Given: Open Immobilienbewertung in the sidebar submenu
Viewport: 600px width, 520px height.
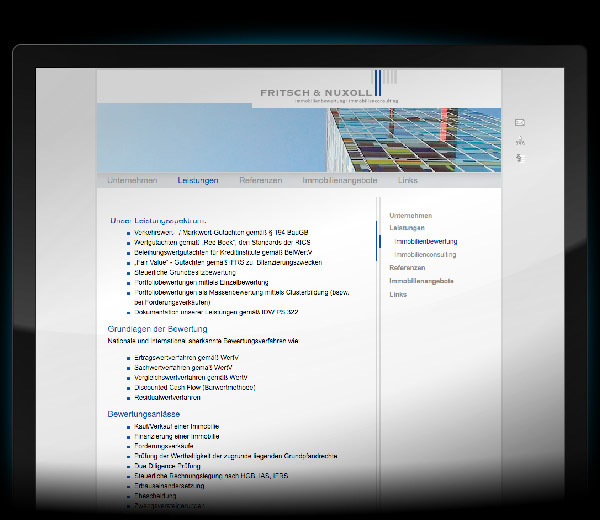Looking at the screenshot, I should pyautogui.click(x=426, y=241).
